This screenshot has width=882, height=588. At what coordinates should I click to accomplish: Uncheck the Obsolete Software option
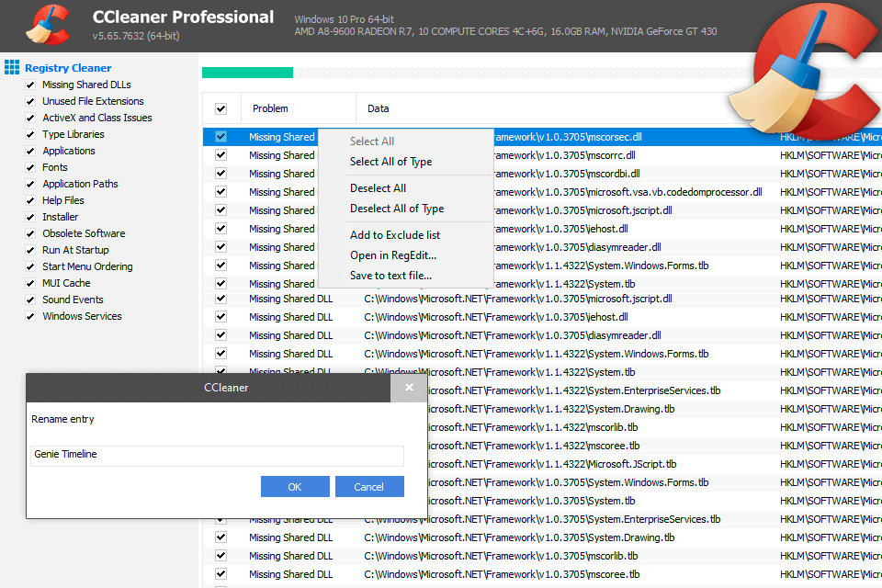coord(30,233)
